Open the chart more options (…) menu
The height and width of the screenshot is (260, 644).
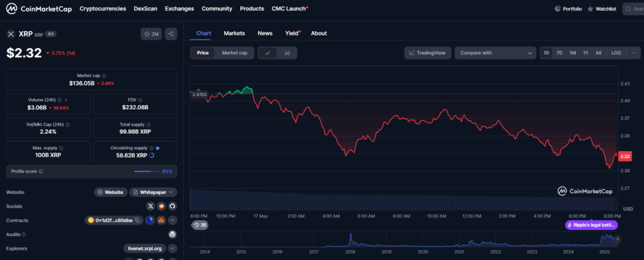(x=634, y=53)
